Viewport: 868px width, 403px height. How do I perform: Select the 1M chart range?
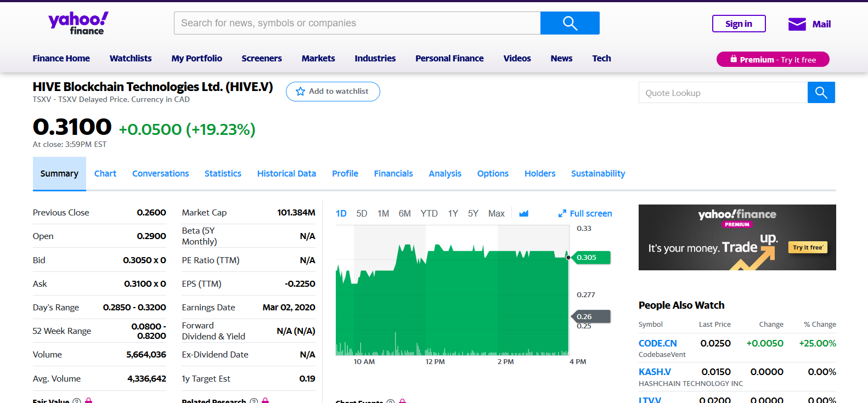(x=383, y=213)
